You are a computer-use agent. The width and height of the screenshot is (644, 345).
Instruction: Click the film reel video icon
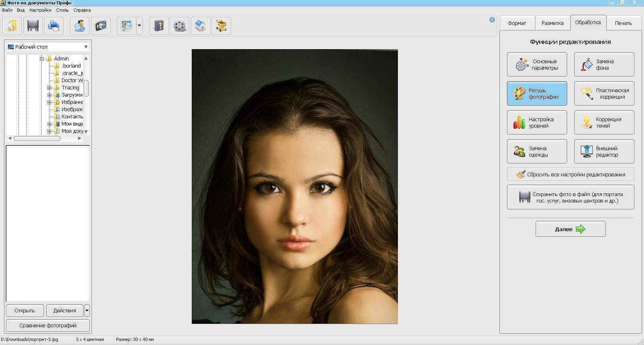pyautogui.click(x=180, y=26)
